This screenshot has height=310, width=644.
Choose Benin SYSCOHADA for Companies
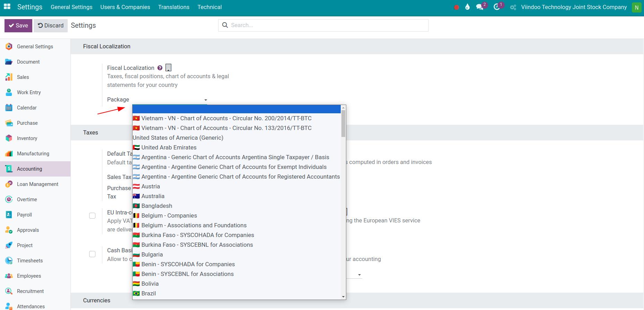(x=237, y=264)
